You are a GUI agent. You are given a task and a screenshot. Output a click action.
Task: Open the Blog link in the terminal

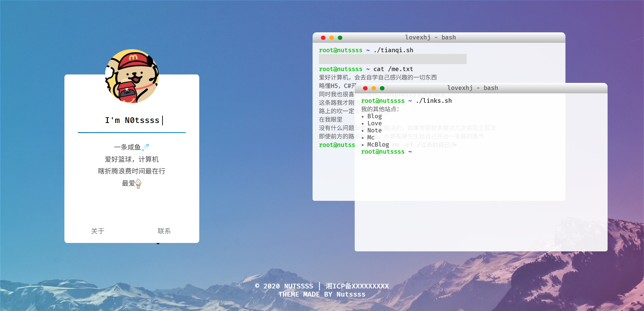pyautogui.click(x=374, y=116)
